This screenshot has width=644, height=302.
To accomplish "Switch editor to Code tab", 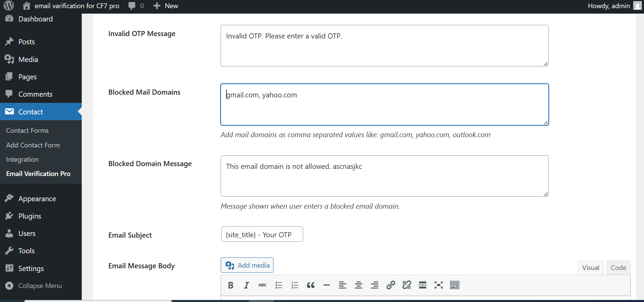I will tap(618, 268).
